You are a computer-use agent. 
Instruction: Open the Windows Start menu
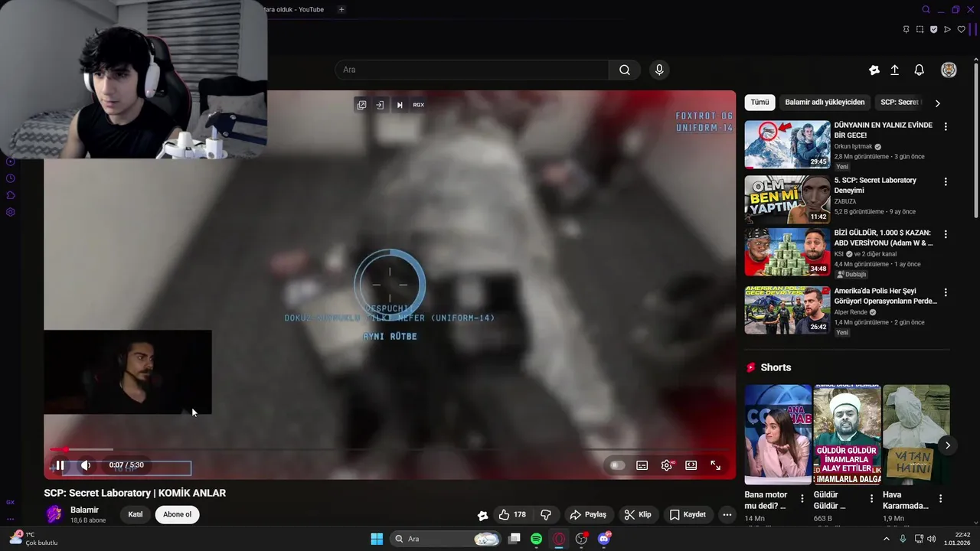[377, 539]
